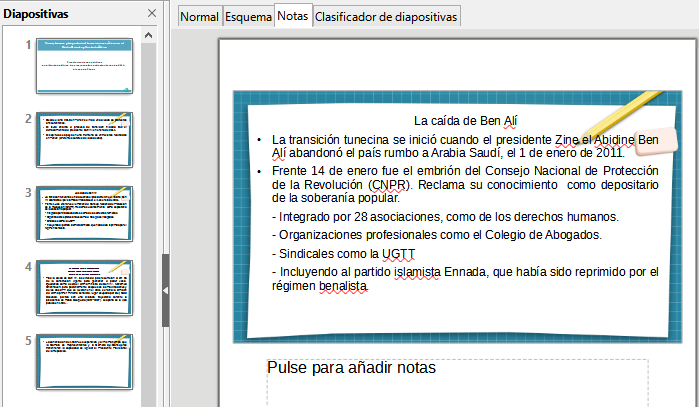Open the Esquema view tab

click(247, 17)
